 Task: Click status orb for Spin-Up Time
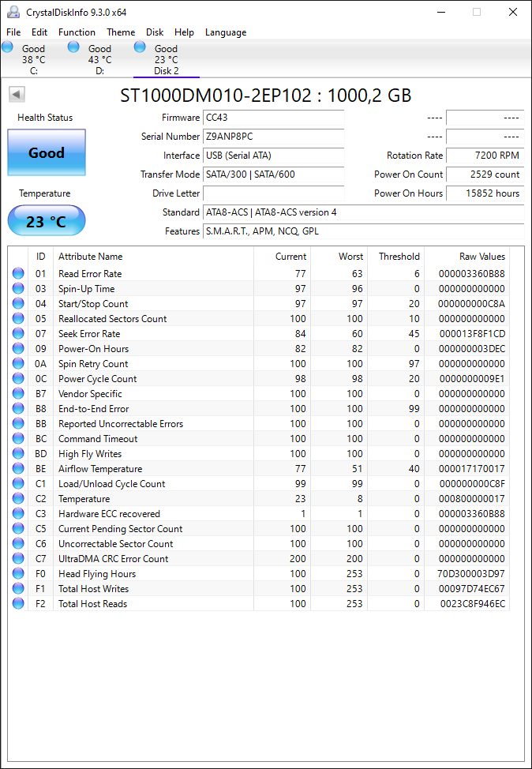click(x=18, y=288)
